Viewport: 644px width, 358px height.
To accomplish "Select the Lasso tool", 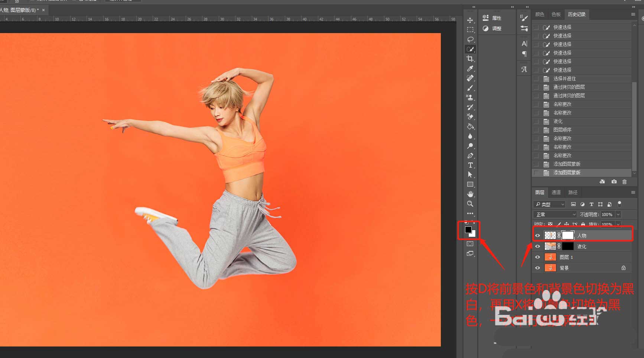I will click(470, 39).
